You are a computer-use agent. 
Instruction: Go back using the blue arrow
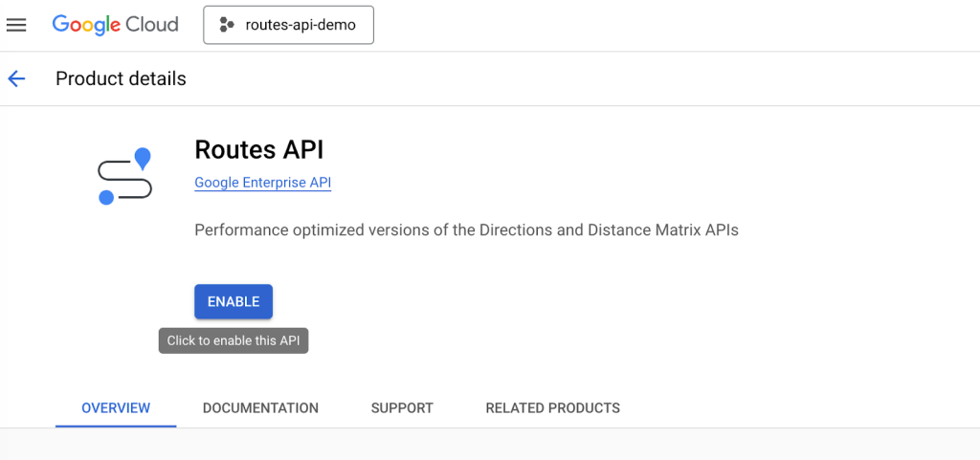point(16,78)
